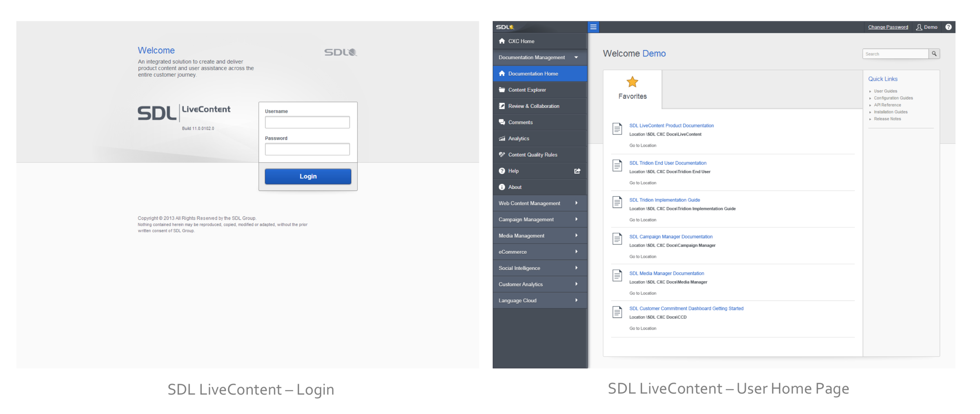Viewport: 980px width, 414px height.
Task: Click CXC Home in sidebar
Action: [x=539, y=41]
